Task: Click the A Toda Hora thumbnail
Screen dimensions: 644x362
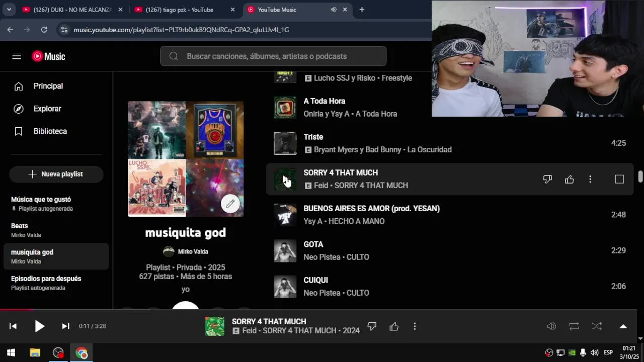Action: 285,108
